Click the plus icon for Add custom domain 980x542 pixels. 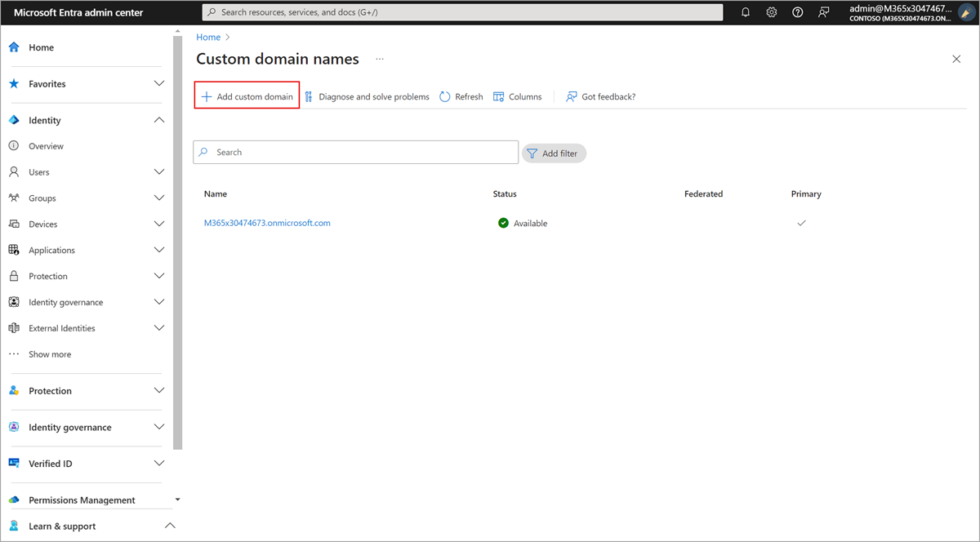(x=207, y=96)
